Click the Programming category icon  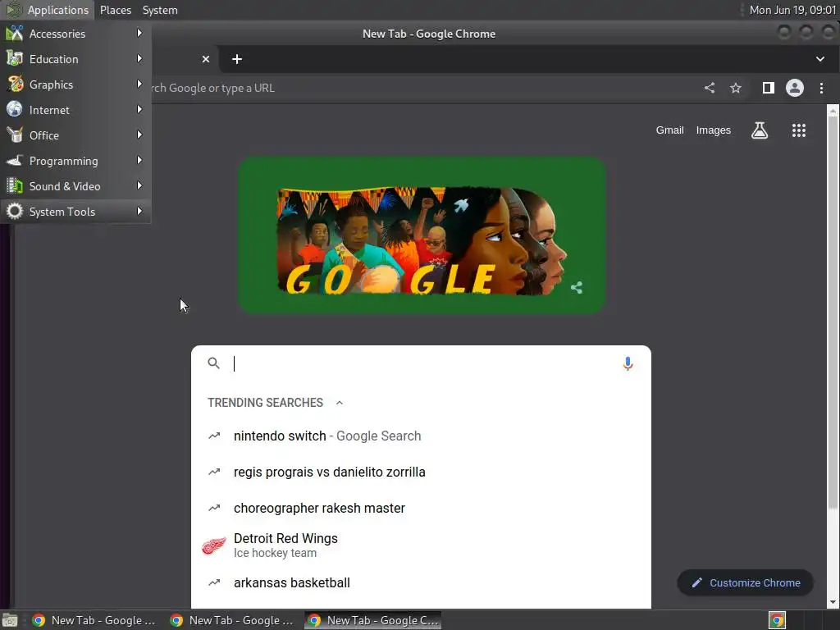tap(15, 160)
